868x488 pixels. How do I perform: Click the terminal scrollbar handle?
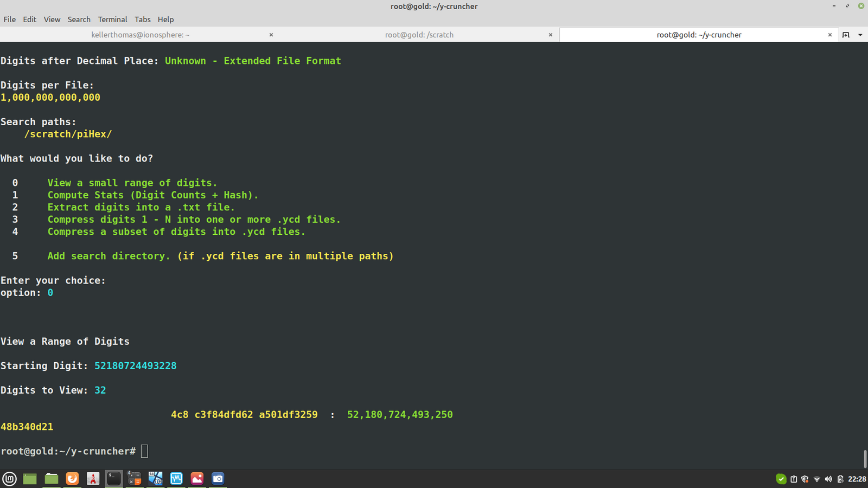865,459
